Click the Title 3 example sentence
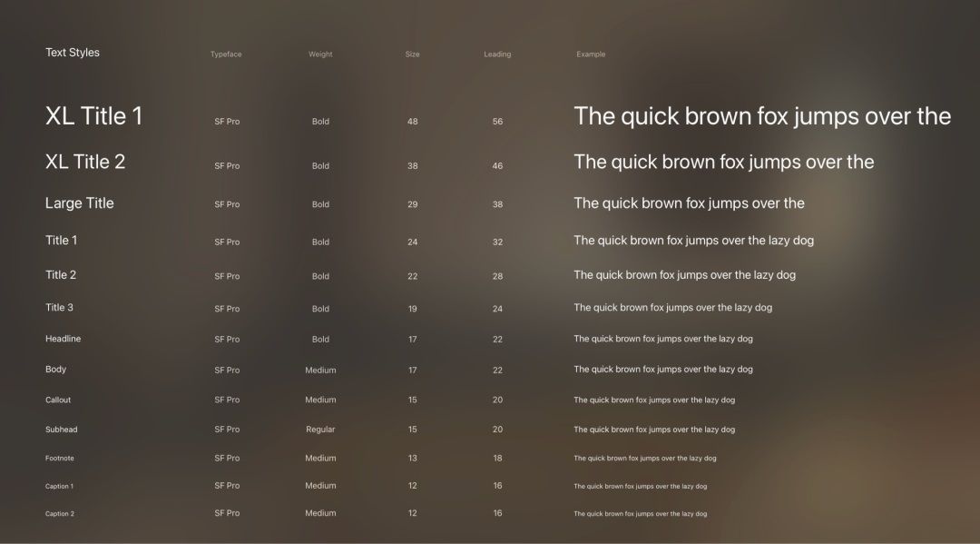The height and width of the screenshot is (544, 980). pos(673,308)
